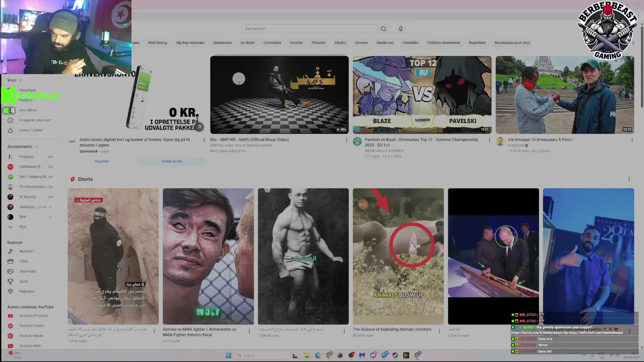Open Akimbo vs MMA fighter short
The image size is (644, 362).
click(208, 256)
